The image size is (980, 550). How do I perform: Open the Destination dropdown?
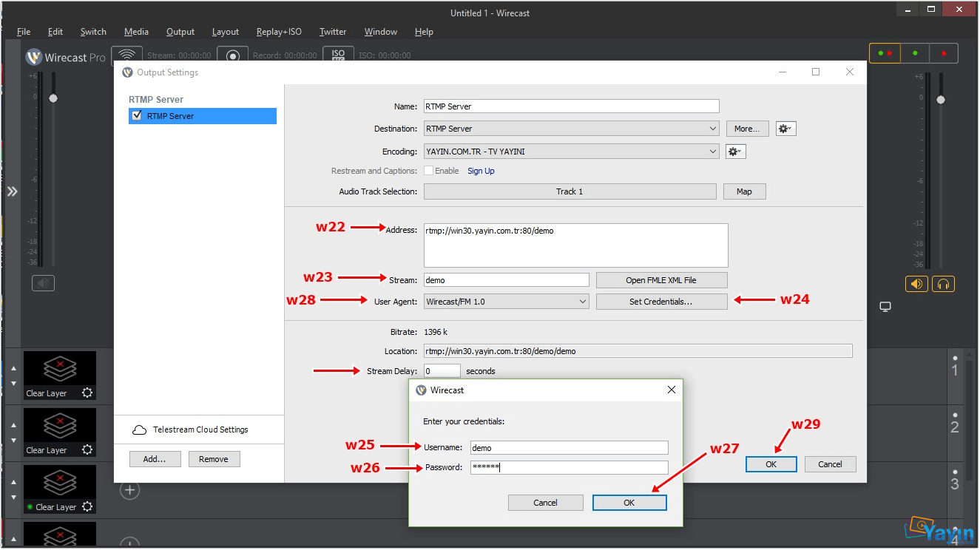(x=572, y=129)
